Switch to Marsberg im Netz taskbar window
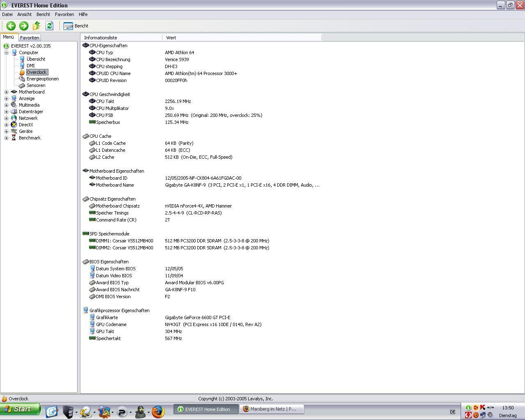 click(x=272, y=409)
